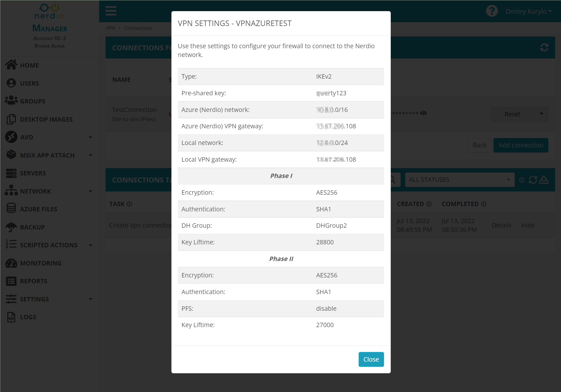Image resolution: width=561 pixels, height=392 pixels.
Task: Refresh the connections tasks list
Action: [533, 180]
